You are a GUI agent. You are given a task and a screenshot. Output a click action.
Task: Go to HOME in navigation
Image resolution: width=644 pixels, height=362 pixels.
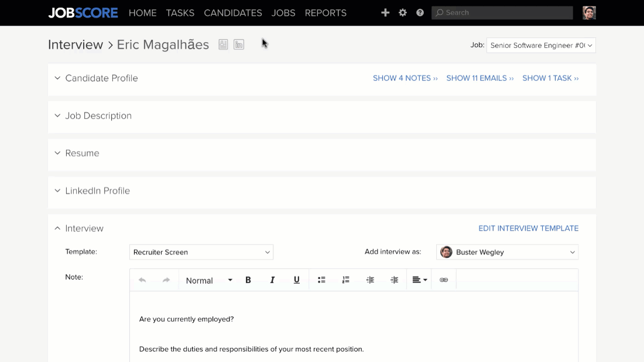tap(142, 13)
